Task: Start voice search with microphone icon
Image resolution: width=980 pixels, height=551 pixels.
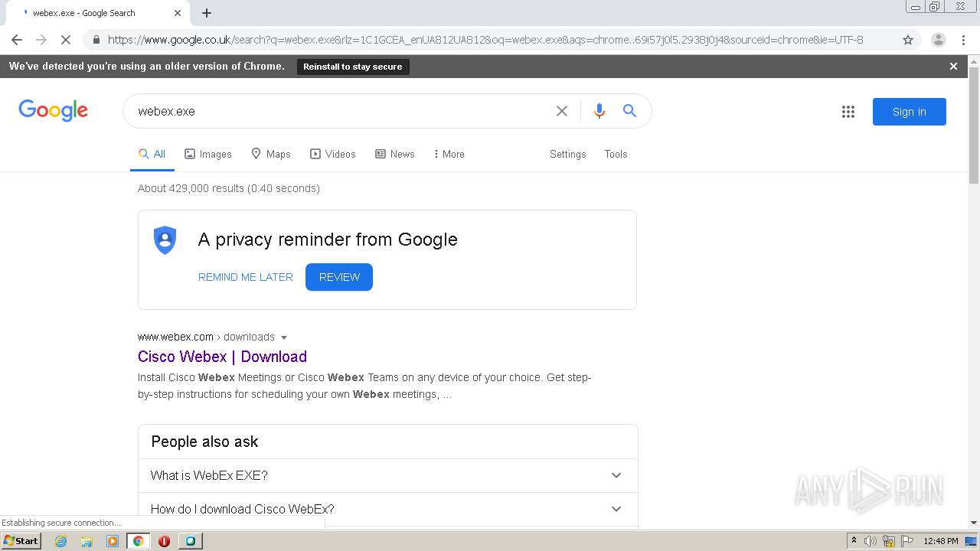Action: click(599, 111)
